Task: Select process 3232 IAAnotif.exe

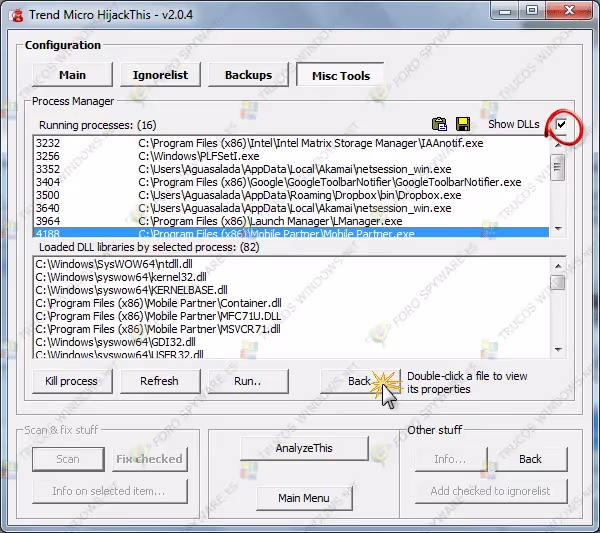Action: coord(291,143)
